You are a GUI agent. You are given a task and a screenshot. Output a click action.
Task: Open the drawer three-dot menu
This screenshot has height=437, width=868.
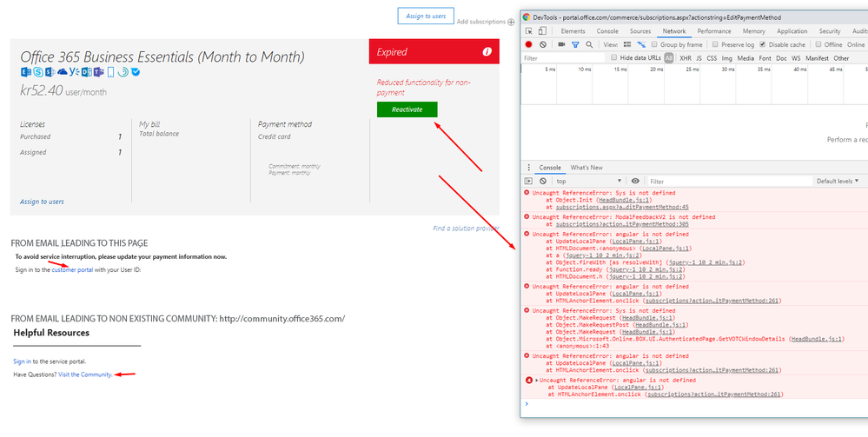[528, 168]
